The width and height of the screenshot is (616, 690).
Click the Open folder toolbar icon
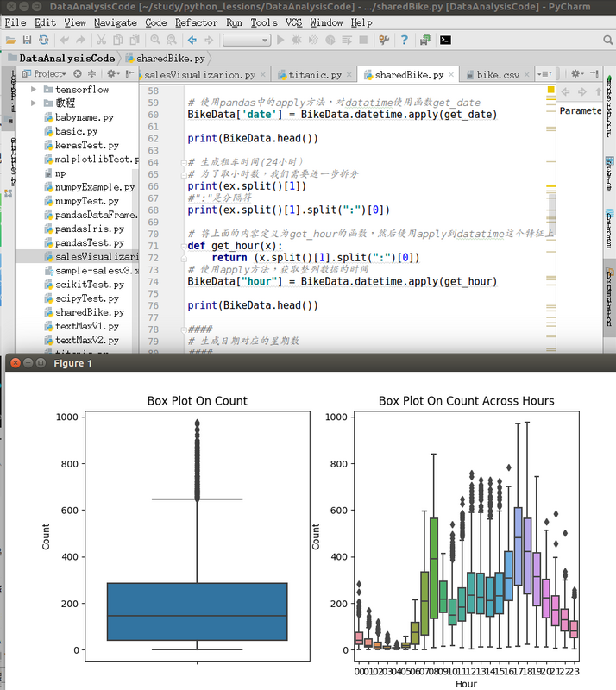click(10, 40)
